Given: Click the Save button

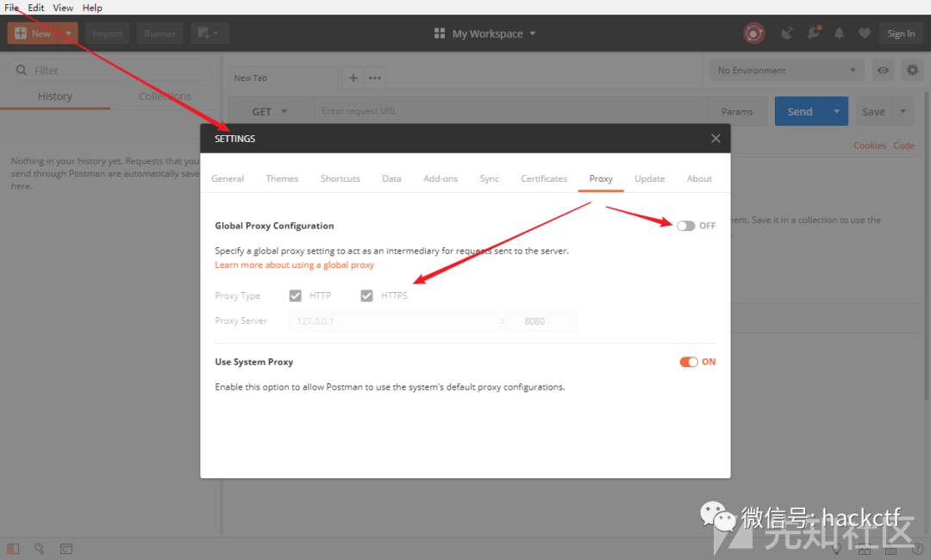Looking at the screenshot, I should tap(873, 111).
